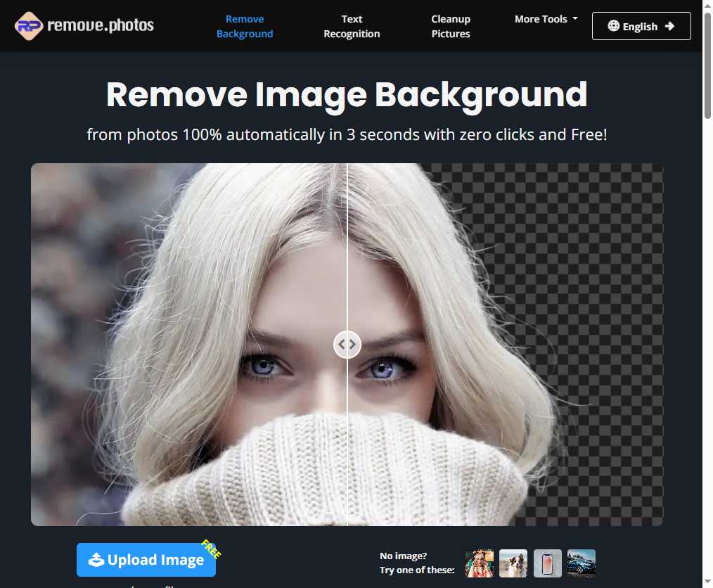Select the blue car sample thumbnail

[x=582, y=563]
